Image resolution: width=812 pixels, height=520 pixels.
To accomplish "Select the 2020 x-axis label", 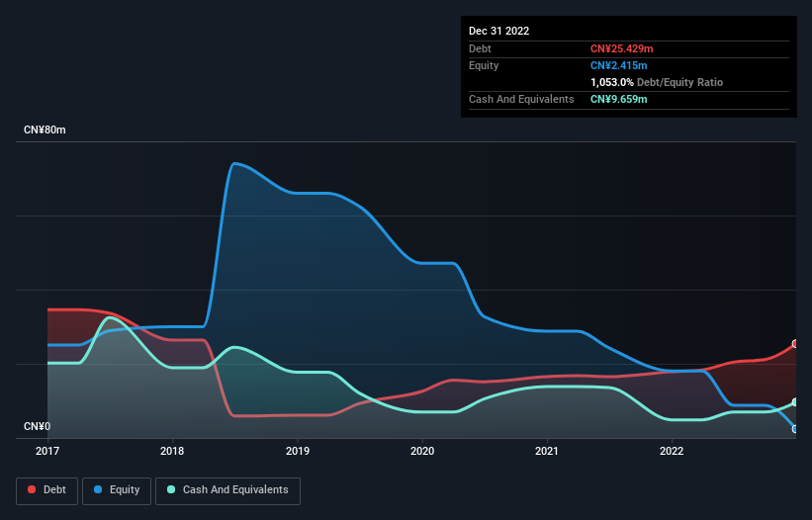I will (x=422, y=451).
